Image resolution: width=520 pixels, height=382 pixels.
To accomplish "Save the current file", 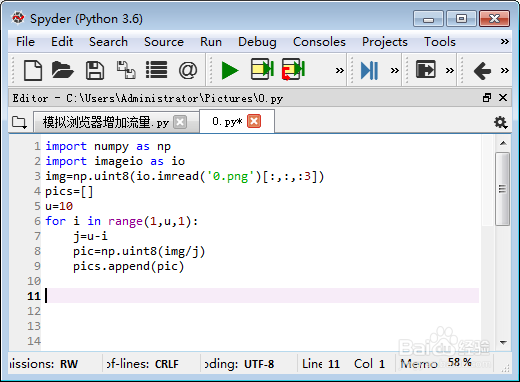I will click(95, 70).
